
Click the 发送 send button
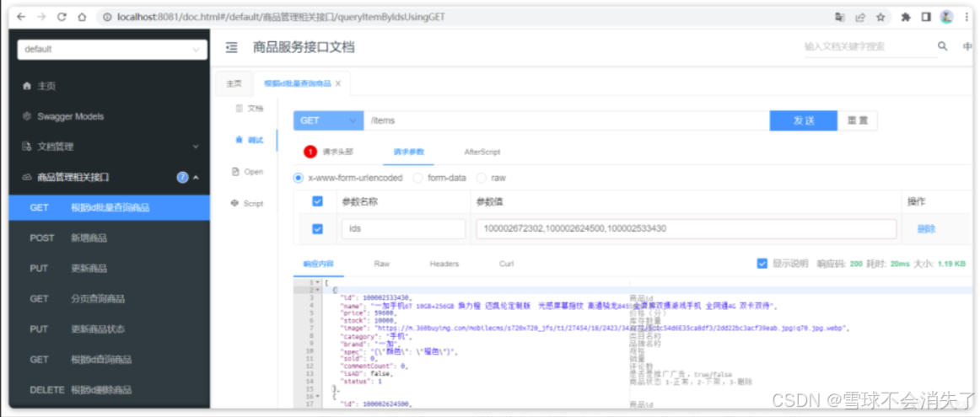tap(803, 121)
